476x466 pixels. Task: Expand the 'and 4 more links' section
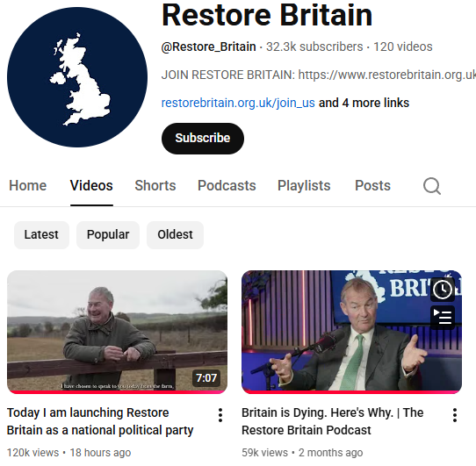pyautogui.click(x=364, y=103)
